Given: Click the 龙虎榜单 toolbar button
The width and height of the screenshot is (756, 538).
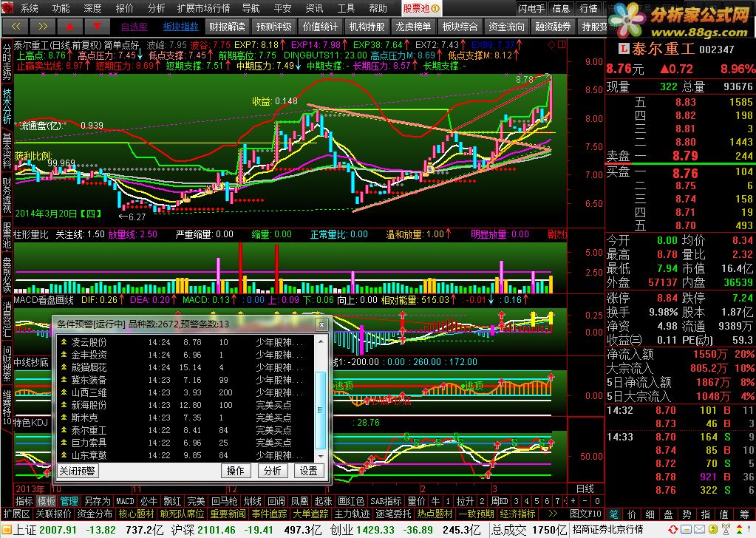Looking at the screenshot, I should pos(413,27).
